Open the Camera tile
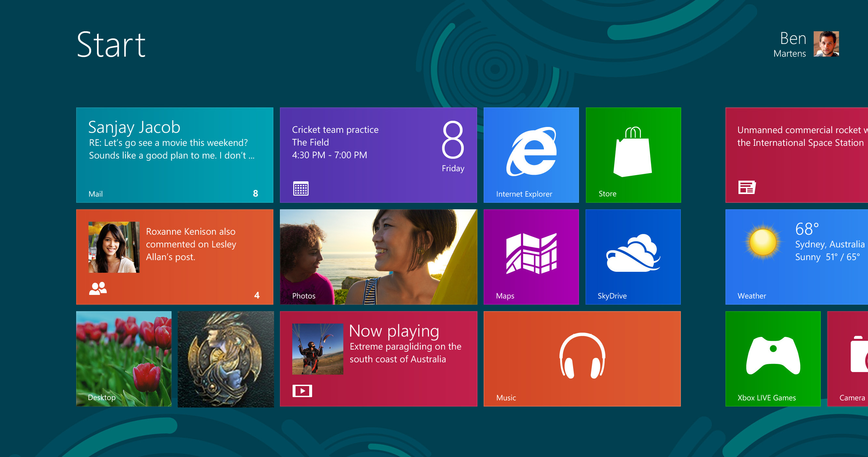Image resolution: width=868 pixels, height=457 pixels. (847, 359)
